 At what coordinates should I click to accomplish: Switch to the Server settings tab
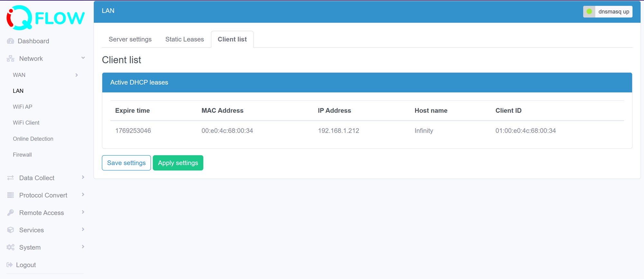[x=130, y=39]
